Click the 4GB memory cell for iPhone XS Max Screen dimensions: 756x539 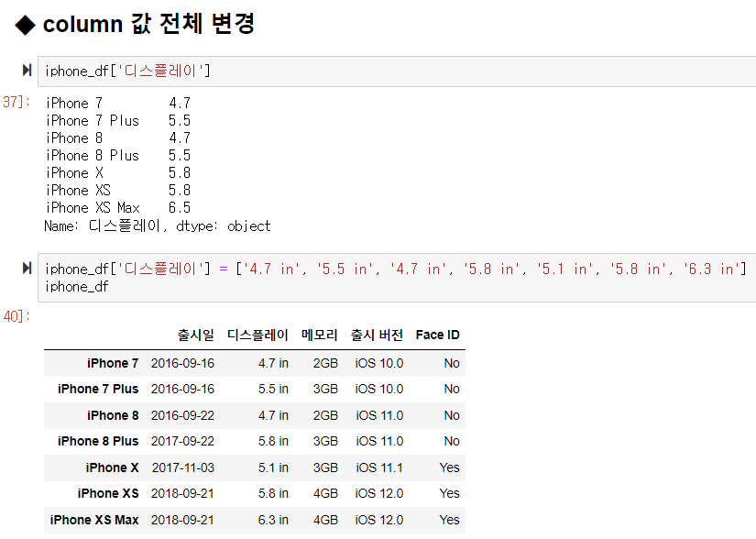(x=325, y=520)
